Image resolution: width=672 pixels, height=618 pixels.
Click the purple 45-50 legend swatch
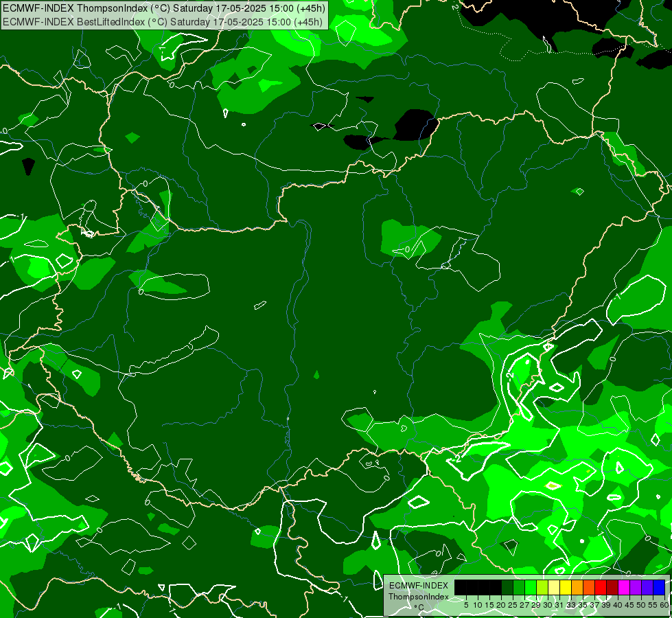pyautogui.click(x=636, y=587)
